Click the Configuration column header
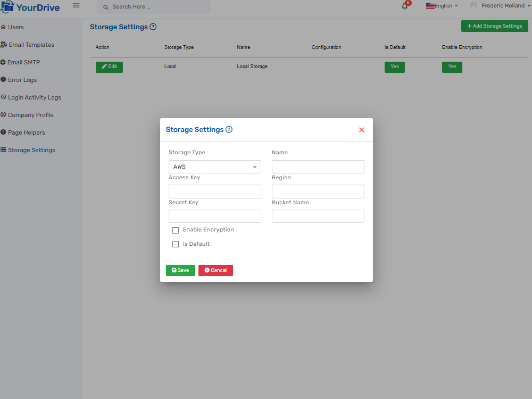Image resolution: width=532 pixels, height=399 pixels. [327, 47]
